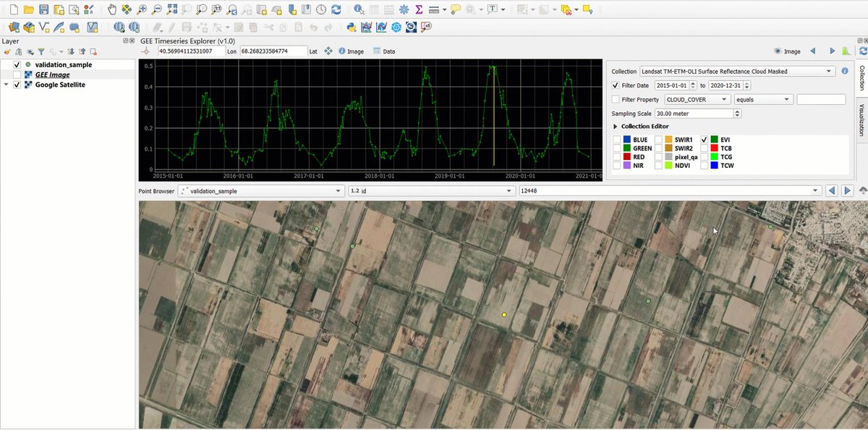
Task: Check the NDVI band checkbox
Action: pyautogui.click(x=659, y=165)
